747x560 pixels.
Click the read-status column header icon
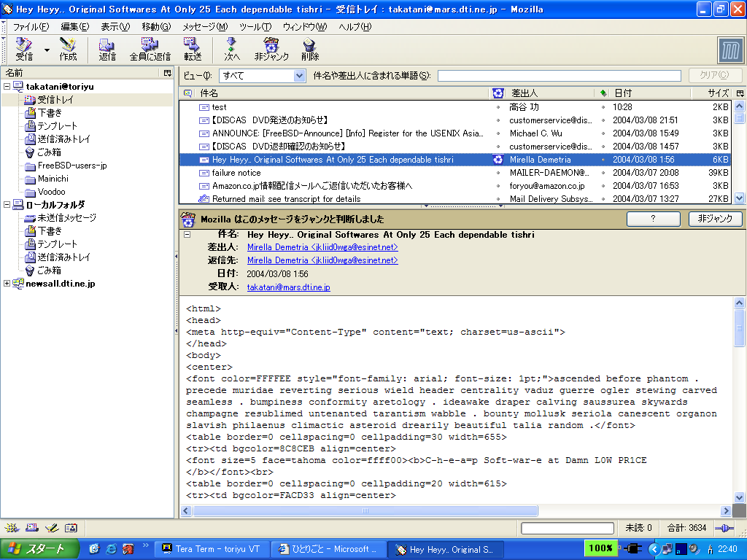click(x=603, y=93)
